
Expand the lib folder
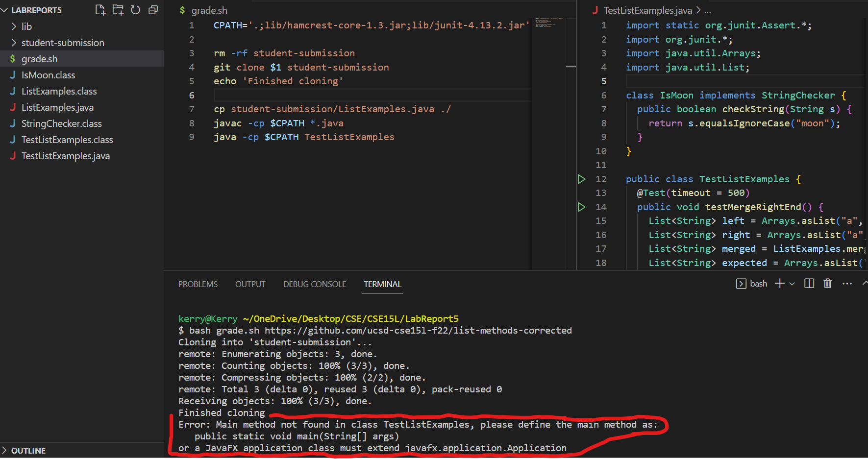click(26, 26)
